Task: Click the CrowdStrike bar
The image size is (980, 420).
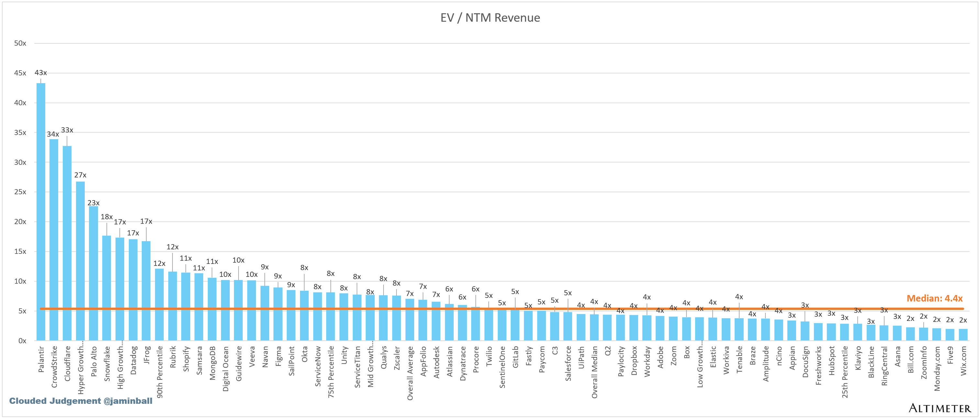Action: pyautogui.click(x=54, y=240)
